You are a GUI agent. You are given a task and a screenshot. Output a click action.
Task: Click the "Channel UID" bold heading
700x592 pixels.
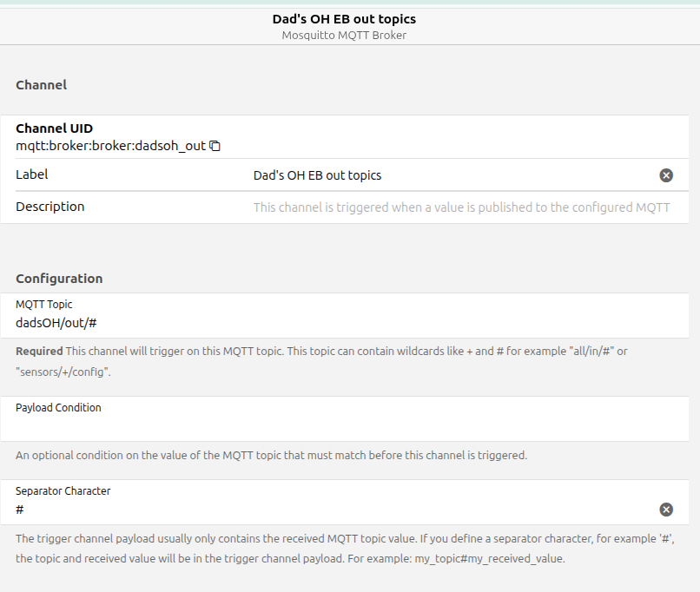coord(54,128)
